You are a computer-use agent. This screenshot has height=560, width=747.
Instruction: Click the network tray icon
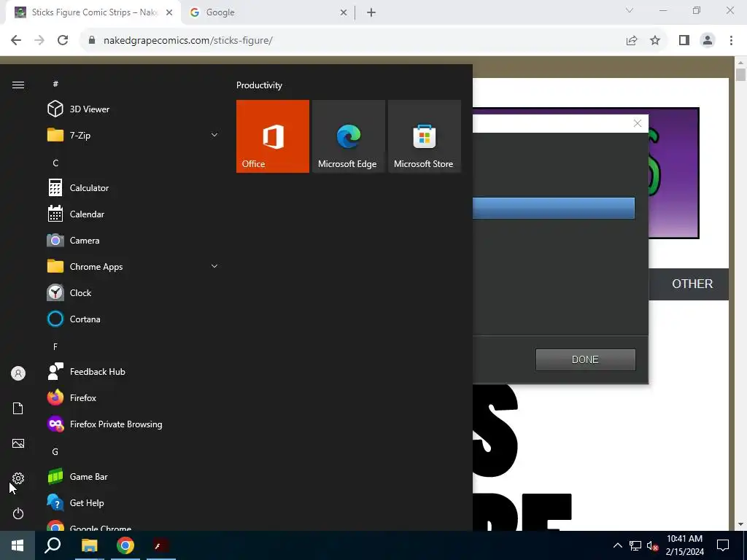click(x=635, y=545)
